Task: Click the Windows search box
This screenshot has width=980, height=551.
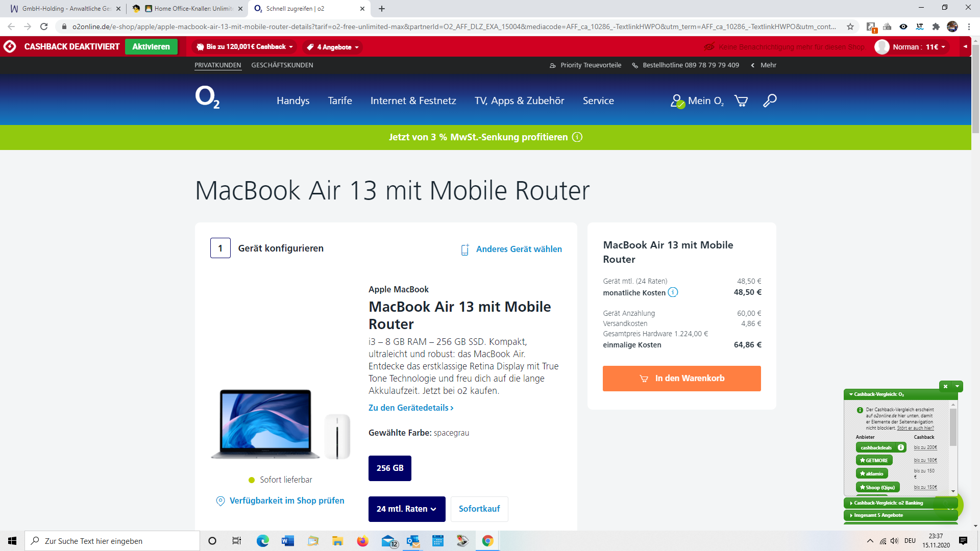Action: click(112, 541)
